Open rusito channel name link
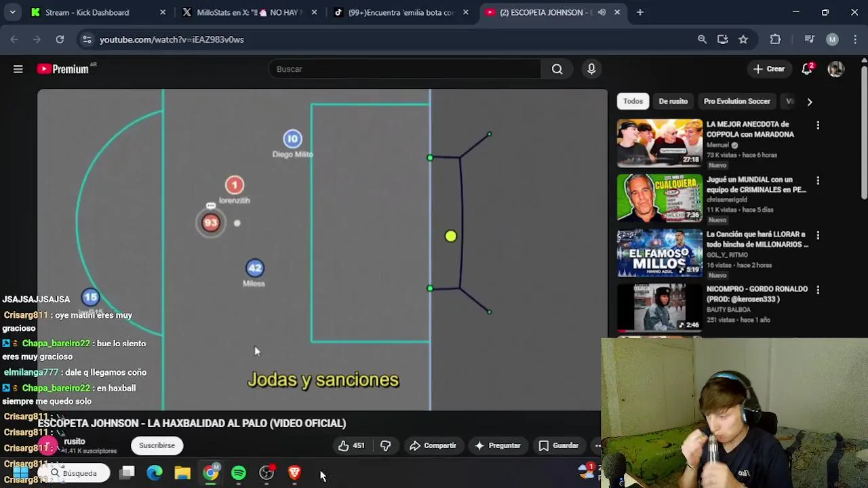This screenshot has width=868, height=488. click(x=75, y=441)
